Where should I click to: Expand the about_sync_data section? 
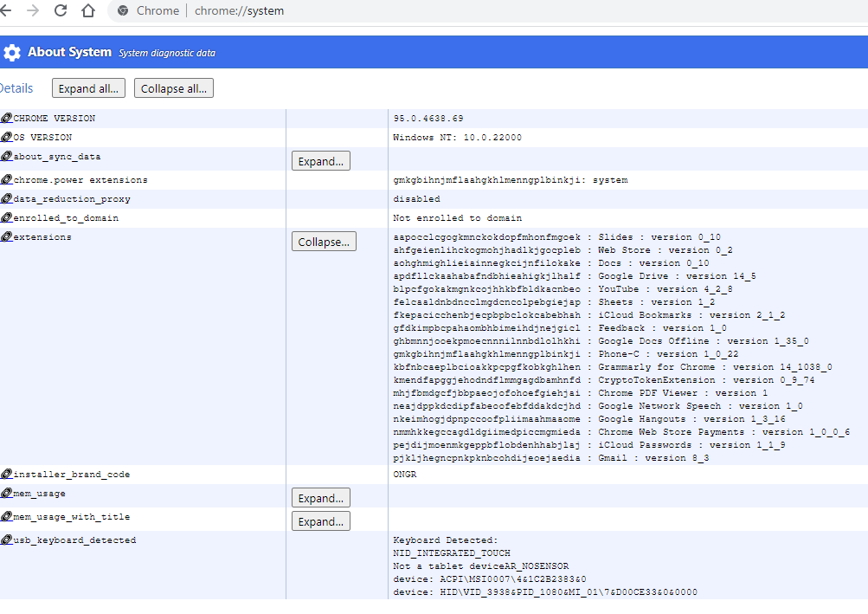click(x=320, y=161)
